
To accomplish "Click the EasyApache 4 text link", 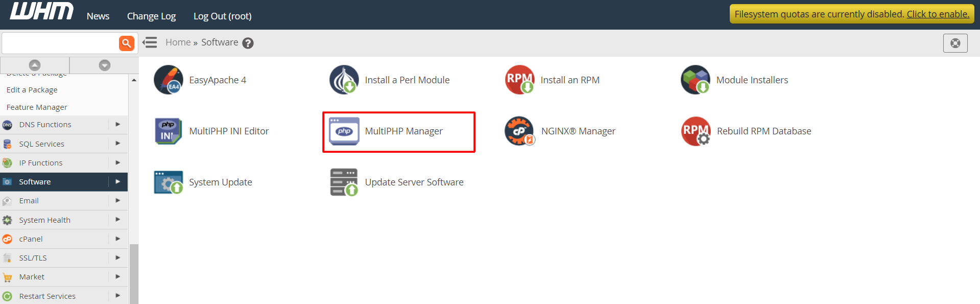I will [218, 80].
